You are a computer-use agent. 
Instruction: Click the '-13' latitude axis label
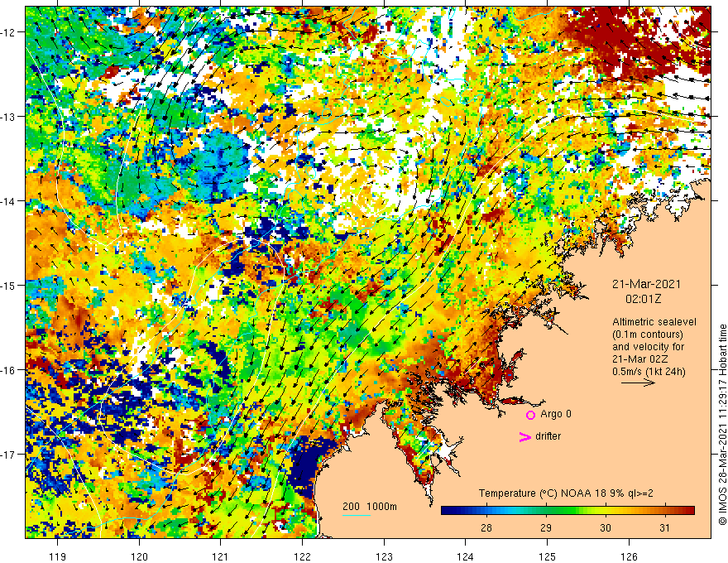tap(9, 117)
